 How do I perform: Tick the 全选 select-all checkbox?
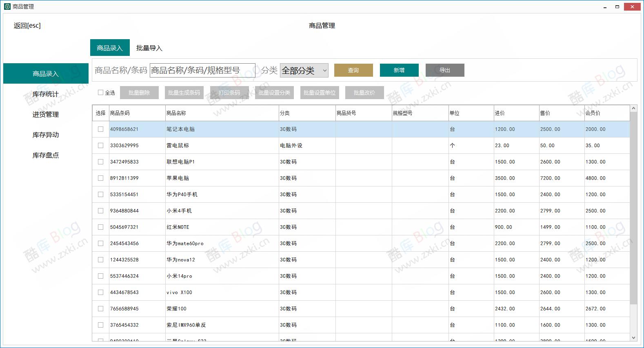[x=100, y=93]
